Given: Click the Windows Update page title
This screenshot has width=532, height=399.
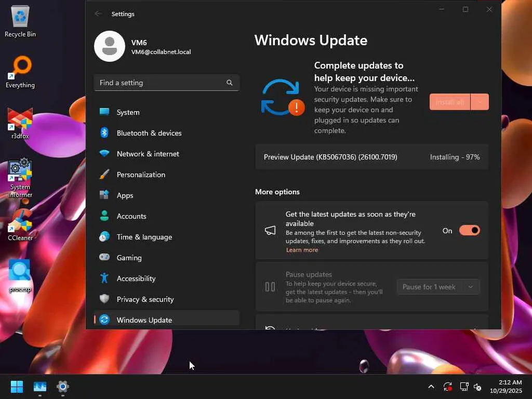Looking at the screenshot, I should pyautogui.click(x=311, y=40).
